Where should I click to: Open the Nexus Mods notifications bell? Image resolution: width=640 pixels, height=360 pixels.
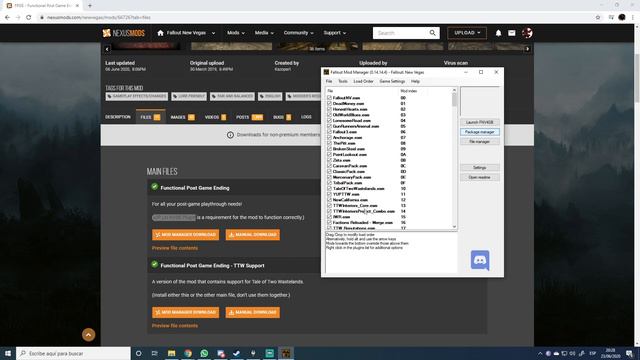tap(498, 33)
